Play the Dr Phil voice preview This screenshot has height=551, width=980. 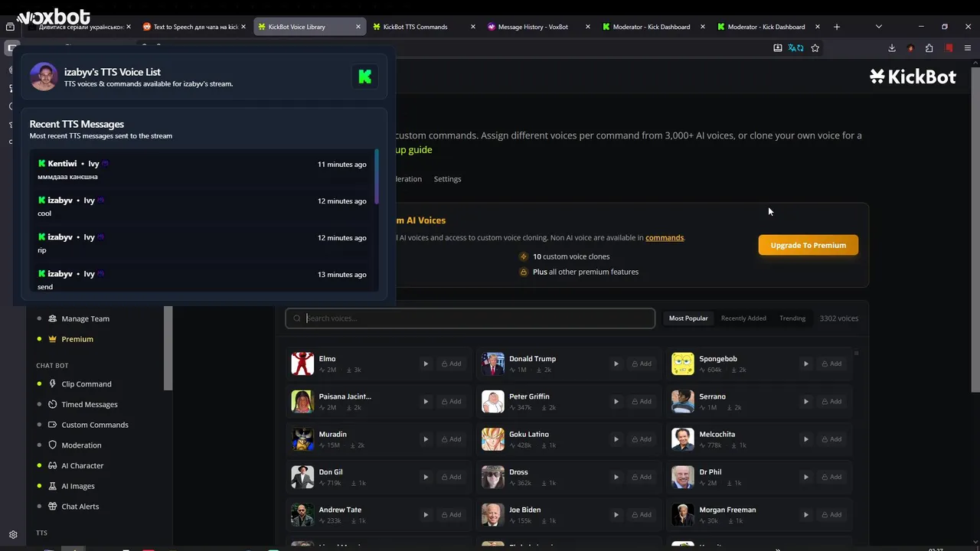(805, 477)
